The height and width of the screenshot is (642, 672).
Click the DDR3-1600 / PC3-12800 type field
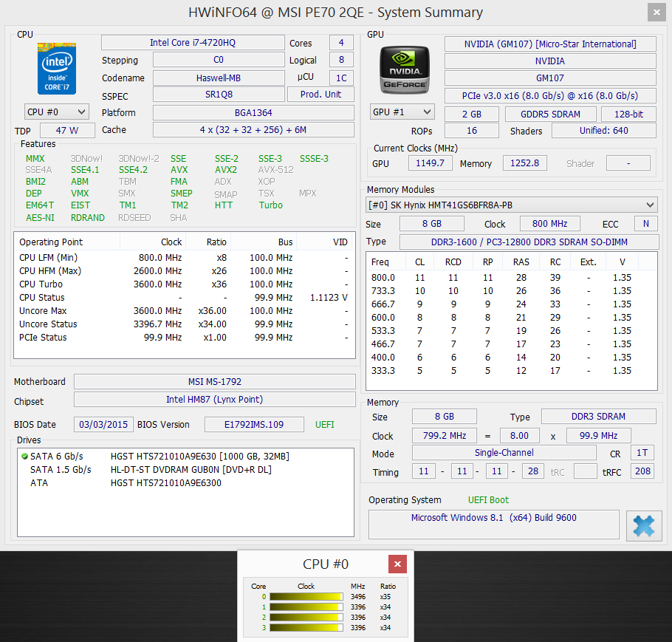(529, 242)
